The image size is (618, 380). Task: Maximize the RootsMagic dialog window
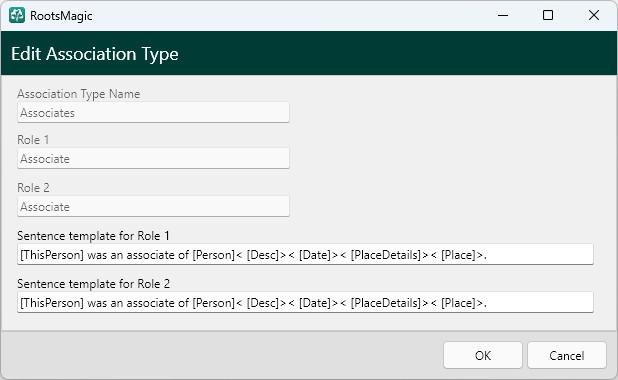[x=548, y=15]
